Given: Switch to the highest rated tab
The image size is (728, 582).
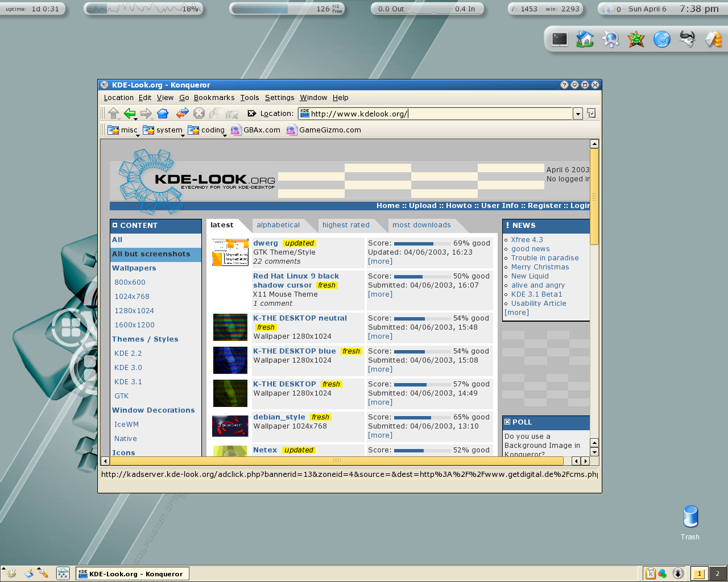Looking at the screenshot, I should 346,225.
